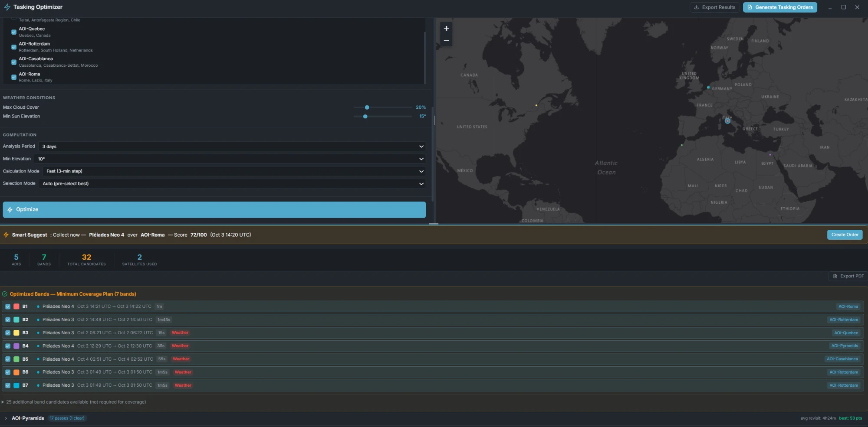The height and width of the screenshot is (427, 868).
Task: Click the AOI-Quebec tag on band B3
Action: point(846,333)
